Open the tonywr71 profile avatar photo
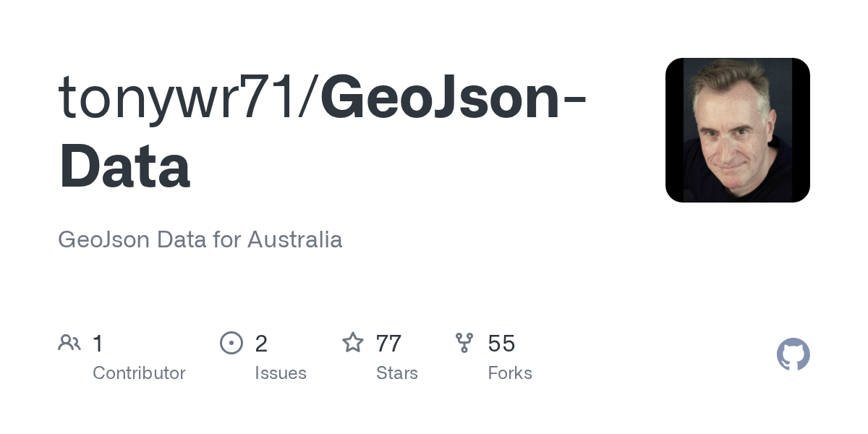868x434 pixels. [x=738, y=130]
